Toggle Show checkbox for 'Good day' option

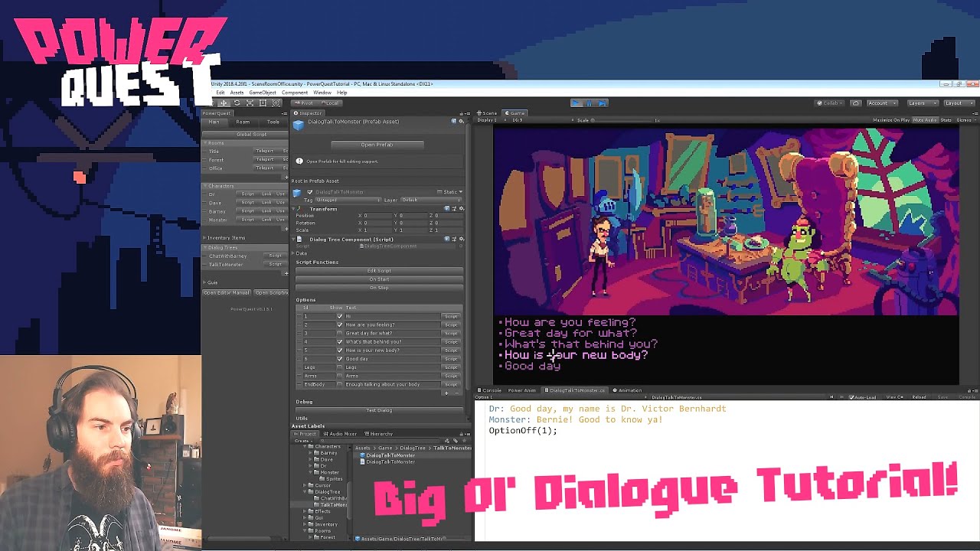click(340, 358)
